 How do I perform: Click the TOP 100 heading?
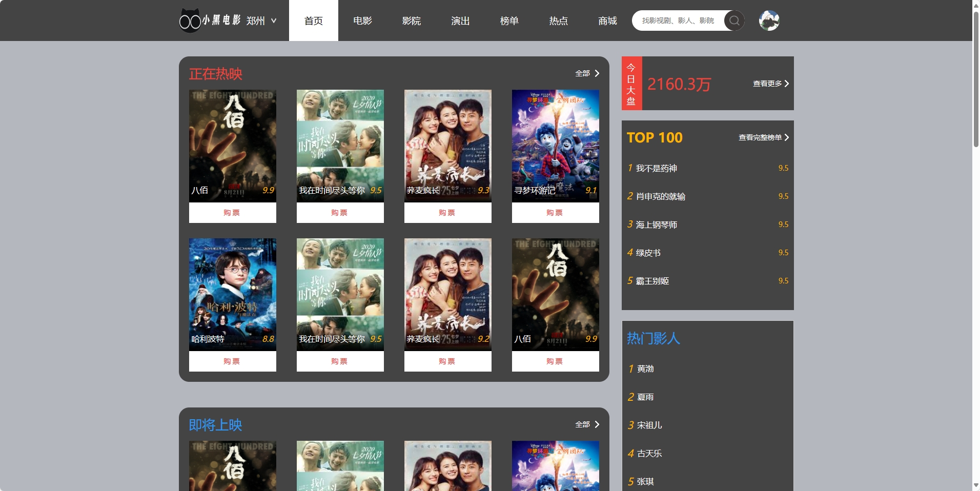(x=655, y=137)
